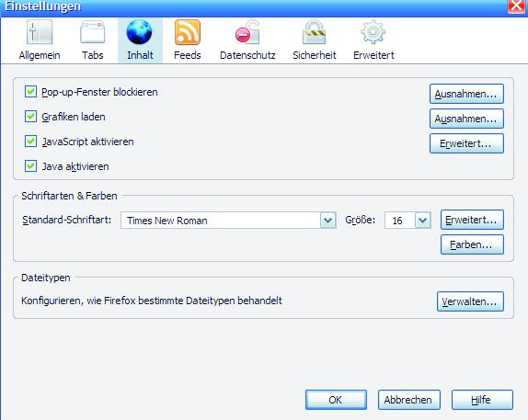Select the Erweitert gear icon
528x420 pixels.
click(x=373, y=32)
